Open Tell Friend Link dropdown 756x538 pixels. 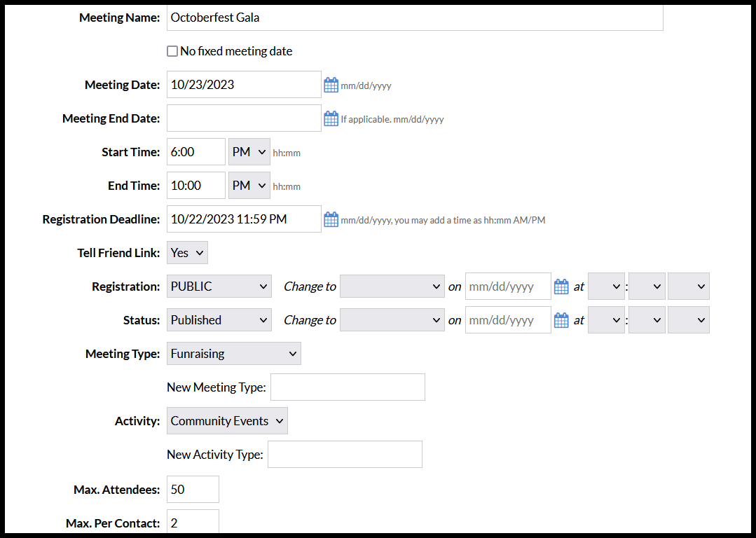[x=188, y=253]
